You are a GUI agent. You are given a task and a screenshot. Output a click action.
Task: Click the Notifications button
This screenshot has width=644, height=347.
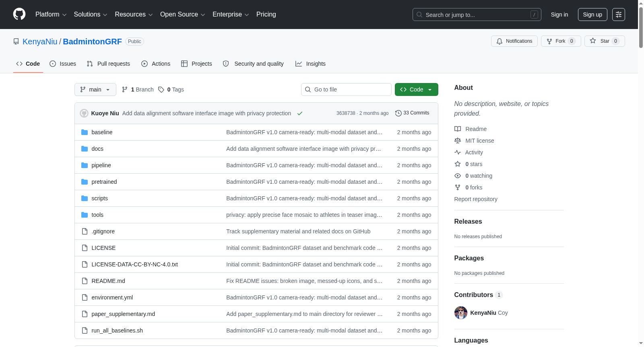514,41
